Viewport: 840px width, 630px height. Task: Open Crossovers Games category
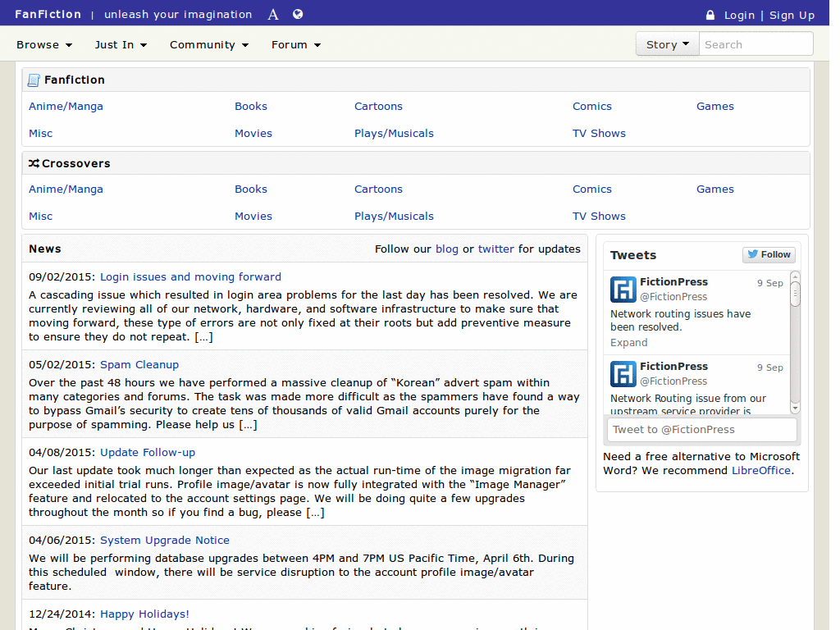pos(715,189)
